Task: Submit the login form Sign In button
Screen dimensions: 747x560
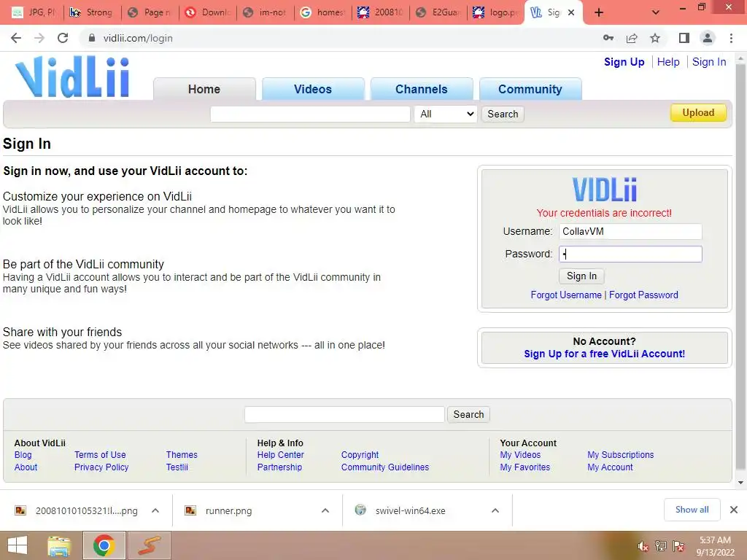Action: [x=581, y=276]
